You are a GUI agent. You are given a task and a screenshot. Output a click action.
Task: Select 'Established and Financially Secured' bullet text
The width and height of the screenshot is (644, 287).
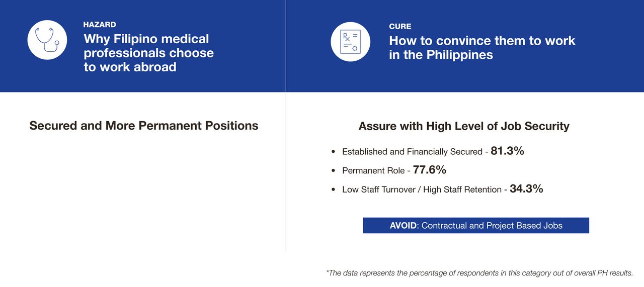tap(412, 152)
